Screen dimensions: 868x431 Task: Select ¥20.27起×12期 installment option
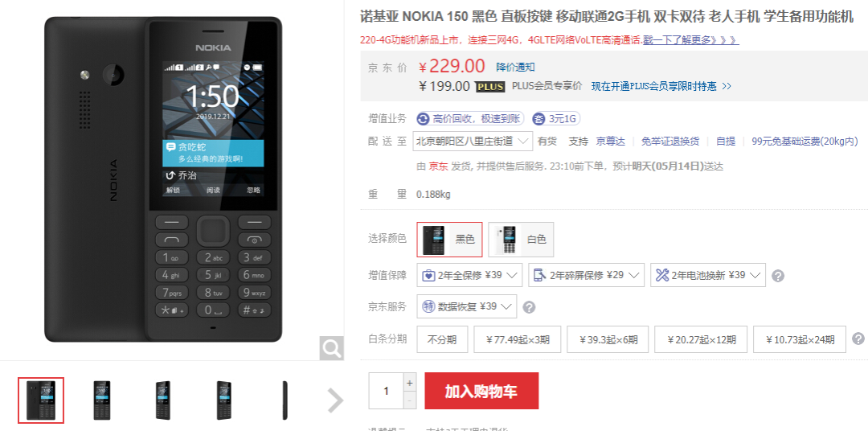pos(701,339)
